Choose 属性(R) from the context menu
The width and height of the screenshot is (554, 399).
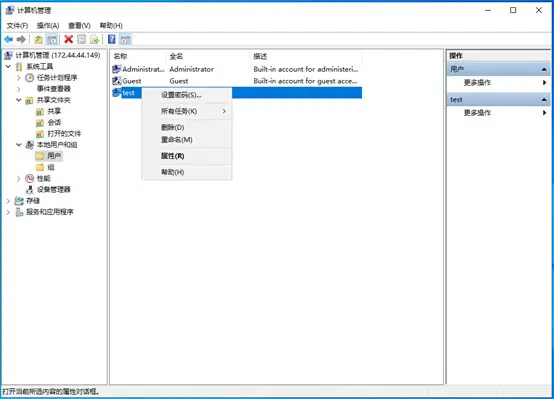click(187, 156)
